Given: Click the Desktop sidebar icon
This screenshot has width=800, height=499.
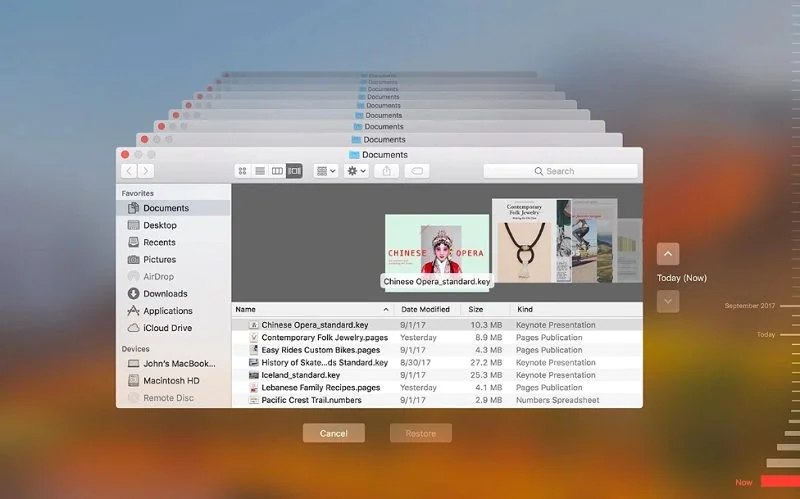Looking at the screenshot, I should click(x=133, y=225).
